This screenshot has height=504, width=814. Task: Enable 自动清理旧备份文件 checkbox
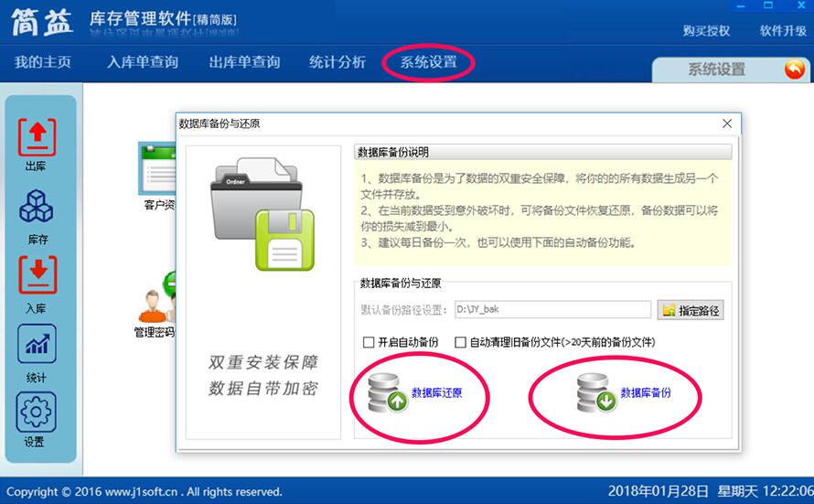pos(460,342)
